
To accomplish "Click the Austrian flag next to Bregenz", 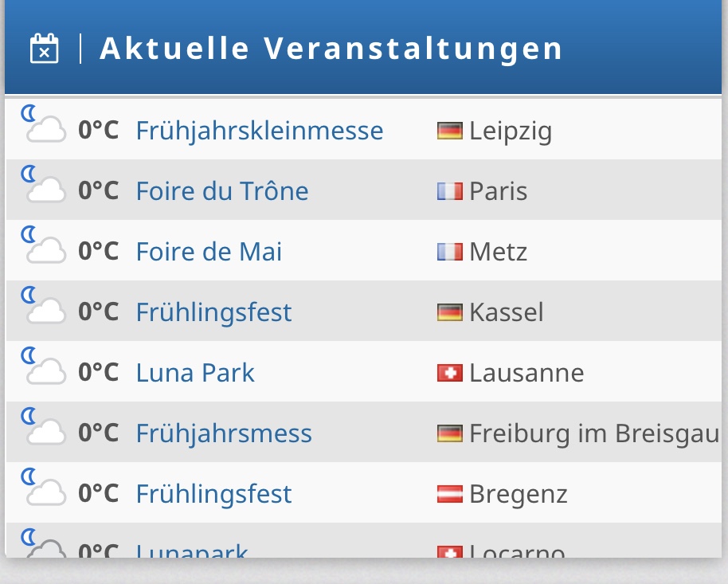I will tap(450, 494).
